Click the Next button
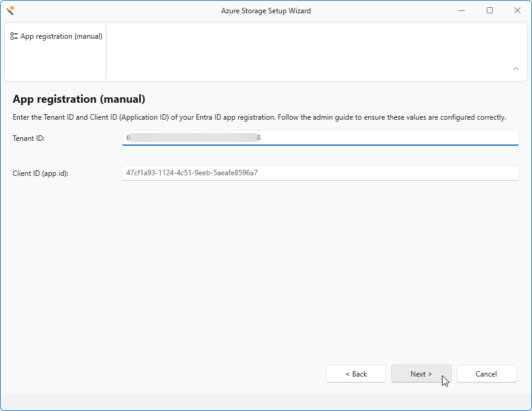The width and height of the screenshot is (532, 411). (x=421, y=374)
